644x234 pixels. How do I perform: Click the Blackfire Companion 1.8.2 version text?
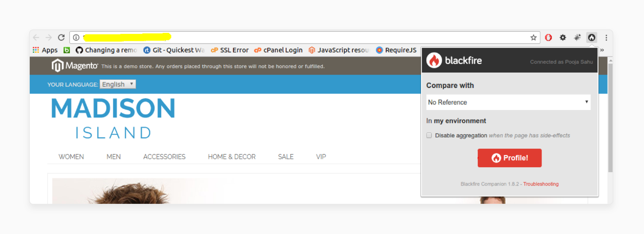pyautogui.click(x=490, y=184)
